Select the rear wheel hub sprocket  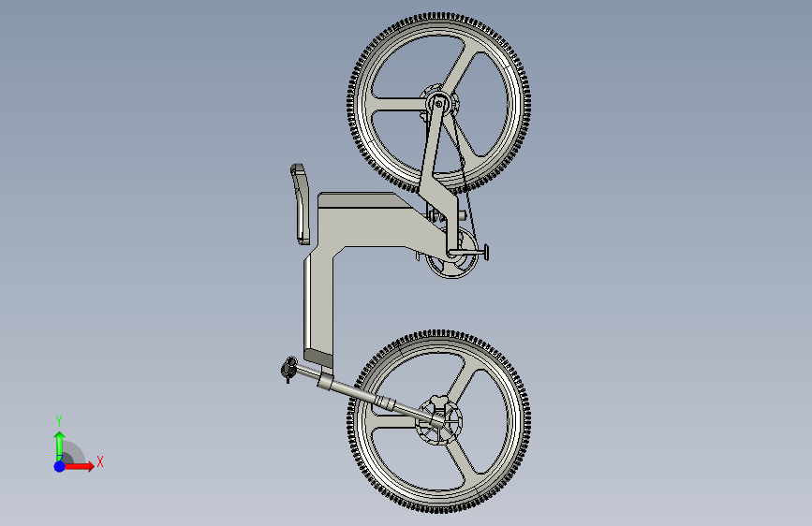pos(440,104)
